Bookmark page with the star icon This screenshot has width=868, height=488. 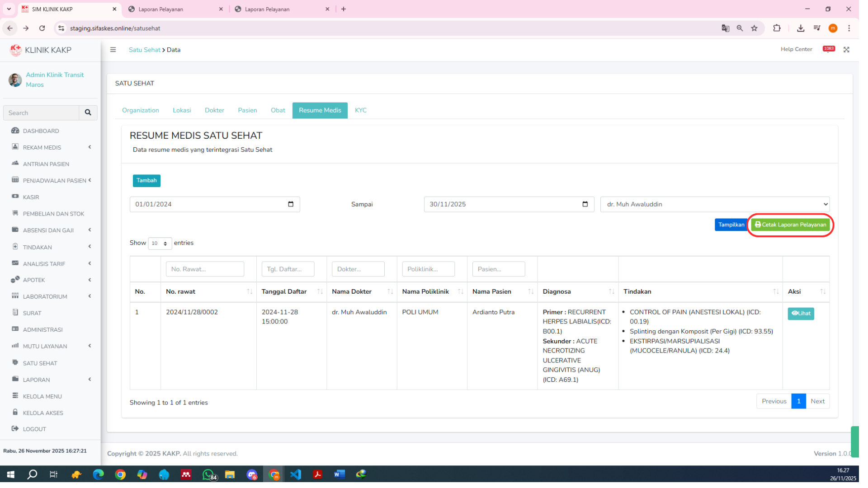coord(754,28)
